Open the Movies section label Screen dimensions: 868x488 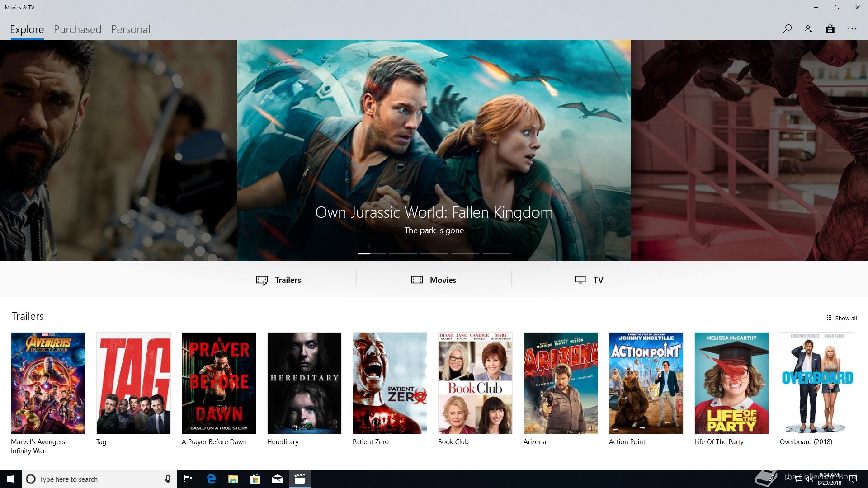pyautogui.click(x=443, y=280)
